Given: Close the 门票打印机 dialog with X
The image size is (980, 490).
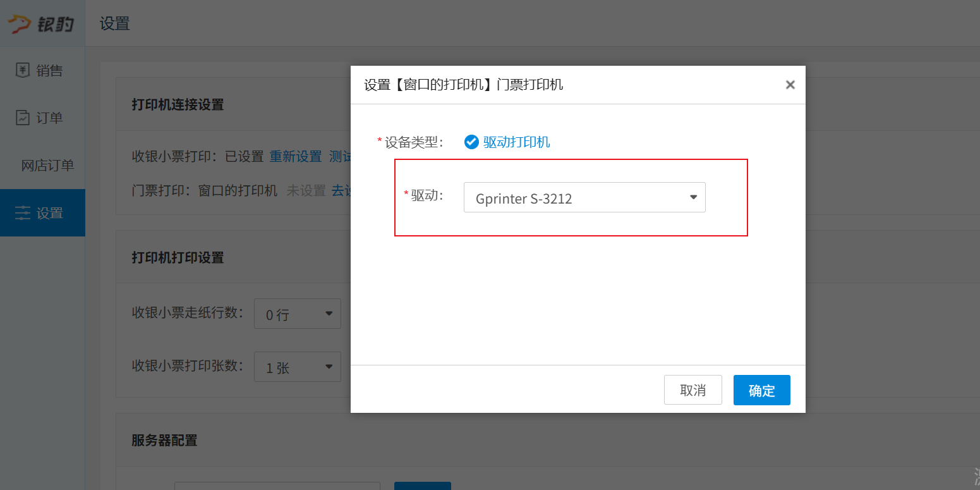Looking at the screenshot, I should point(790,85).
